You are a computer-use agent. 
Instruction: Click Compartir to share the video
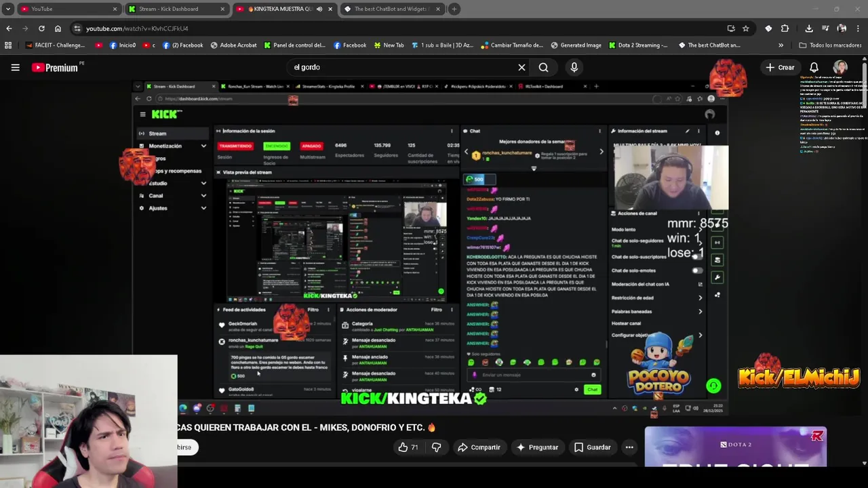click(479, 447)
